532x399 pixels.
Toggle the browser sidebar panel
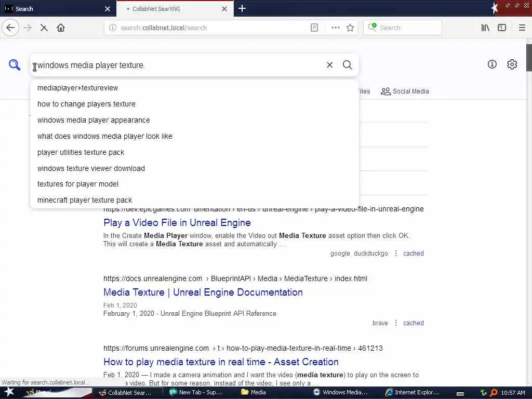coord(502,28)
